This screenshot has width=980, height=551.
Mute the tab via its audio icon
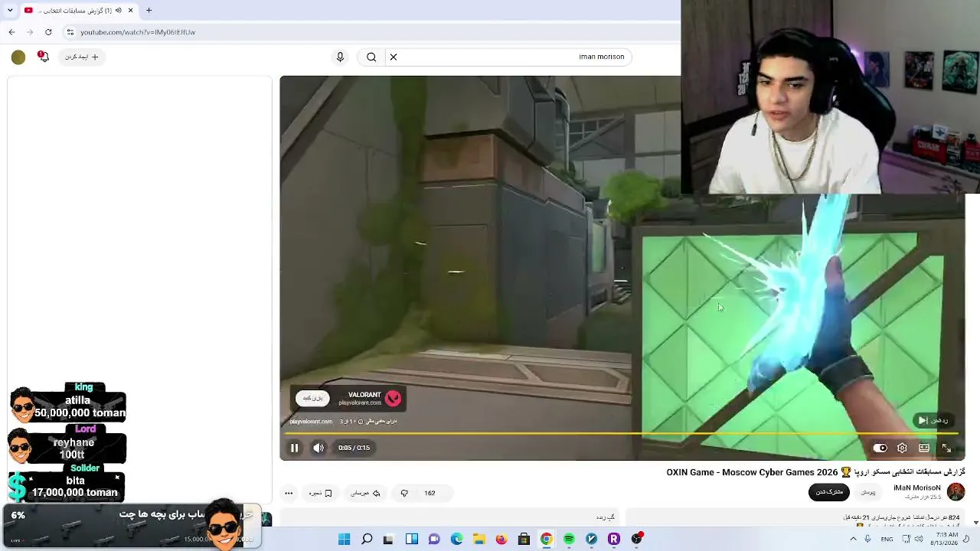coord(118,11)
